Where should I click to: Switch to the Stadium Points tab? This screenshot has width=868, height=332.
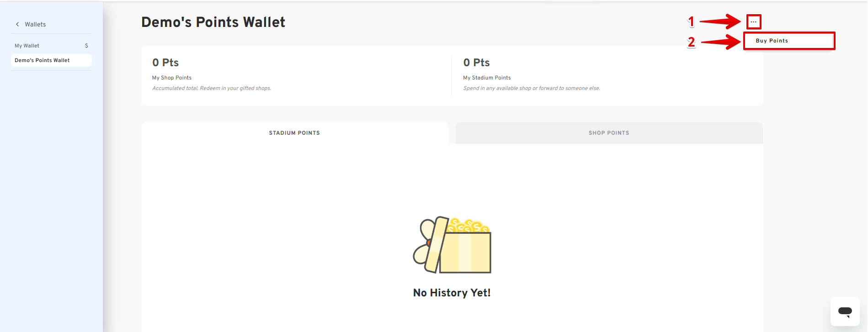pos(294,133)
